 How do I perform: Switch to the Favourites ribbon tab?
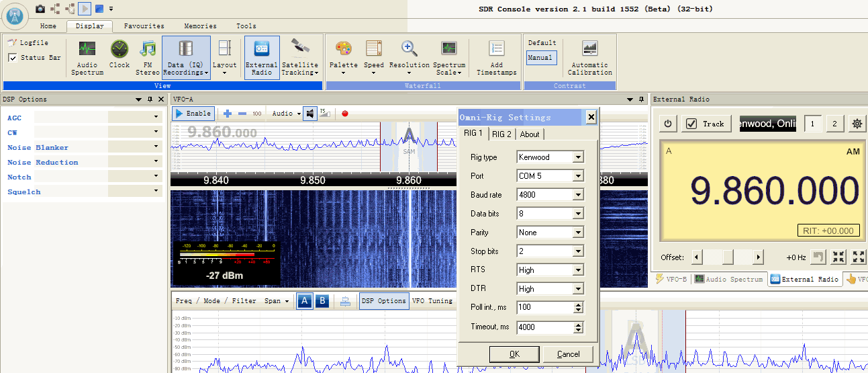[144, 26]
